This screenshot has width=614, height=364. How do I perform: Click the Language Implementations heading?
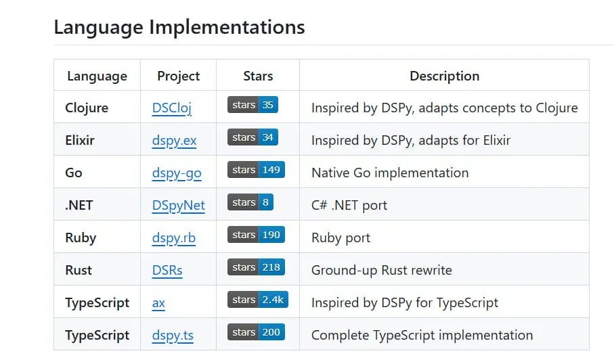[x=179, y=27]
